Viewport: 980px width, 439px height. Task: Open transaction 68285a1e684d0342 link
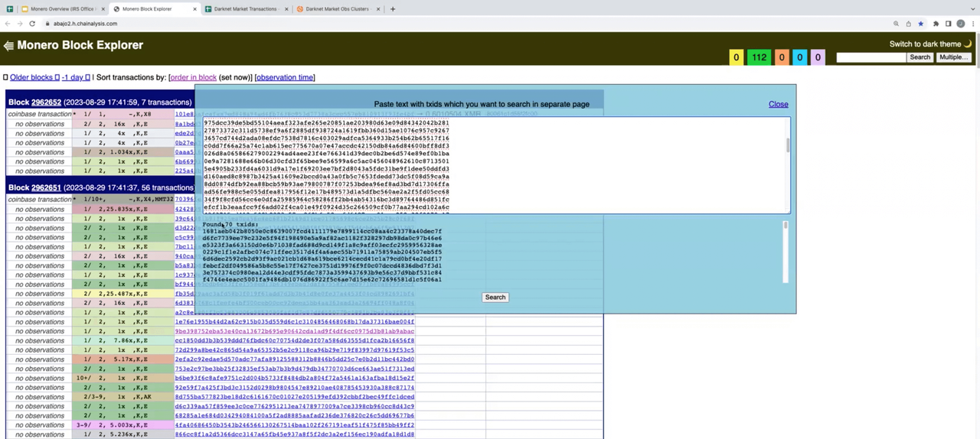coord(295,415)
